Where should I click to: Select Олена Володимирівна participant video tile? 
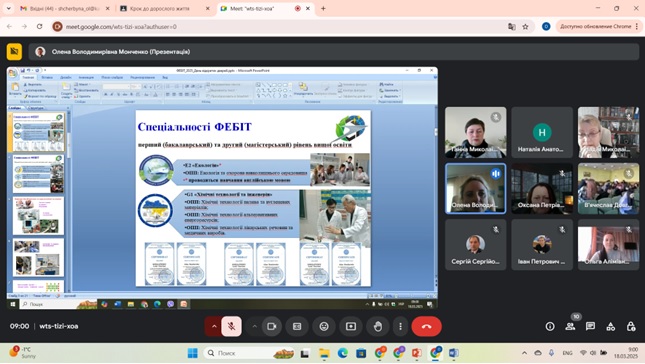tap(476, 188)
